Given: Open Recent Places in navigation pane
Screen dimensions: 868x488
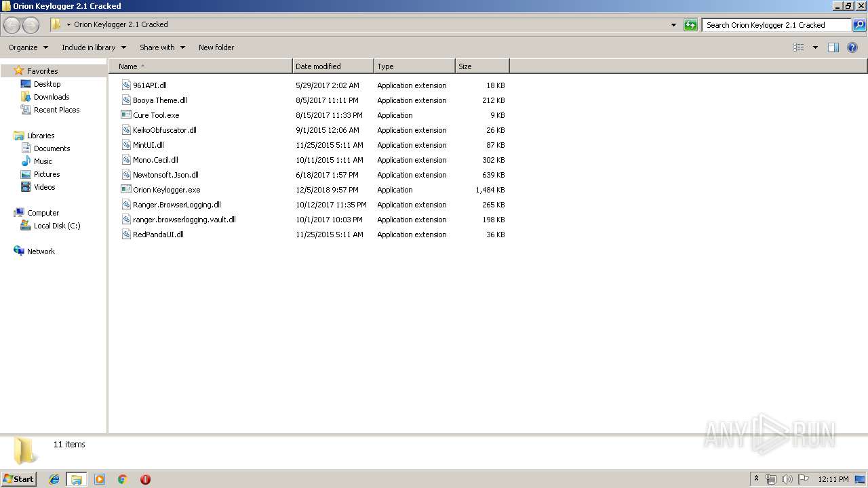Looking at the screenshot, I should point(57,110).
